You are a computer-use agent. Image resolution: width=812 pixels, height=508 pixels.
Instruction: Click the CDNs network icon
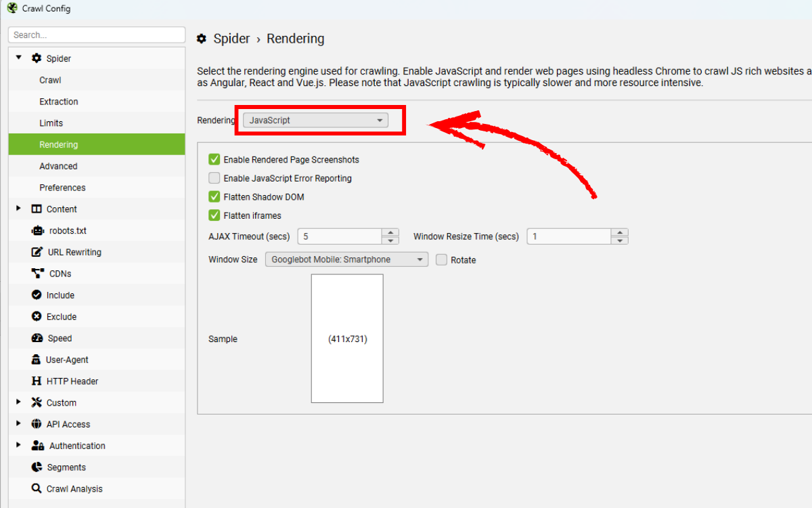pyautogui.click(x=37, y=274)
